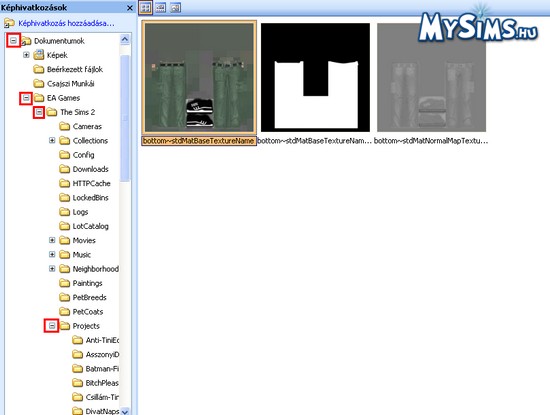This screenshot has height=415, width=550.
Task: Switch to filmstrip view icon
Action: tap(161, 7)
